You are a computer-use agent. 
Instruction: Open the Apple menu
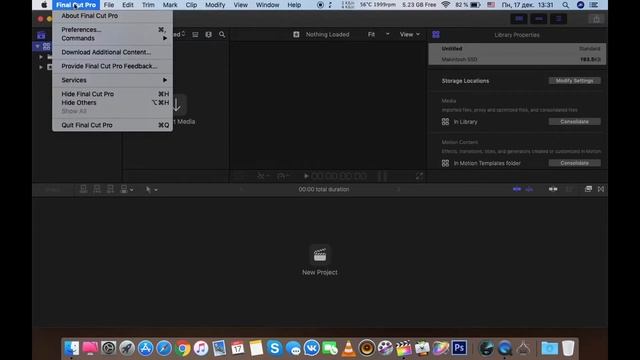[x=44, y=5]
